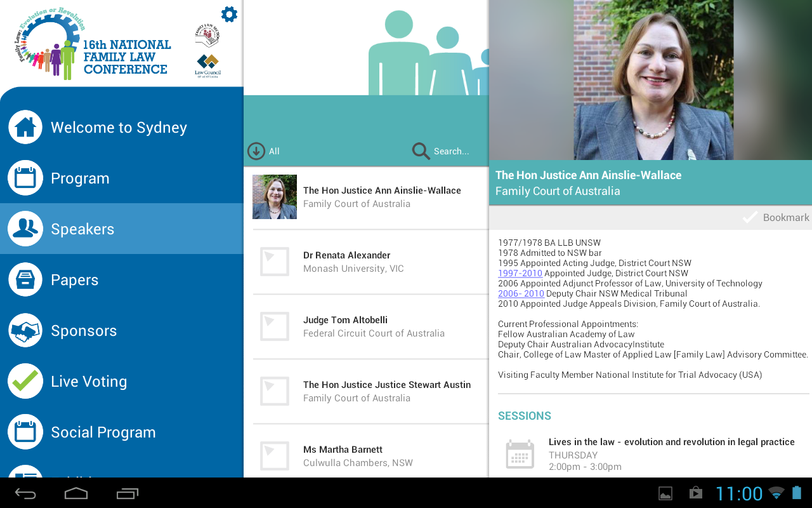This screenshot has width=812, height=508.
Task: Open Android recent apps
Action: point(128,493)
